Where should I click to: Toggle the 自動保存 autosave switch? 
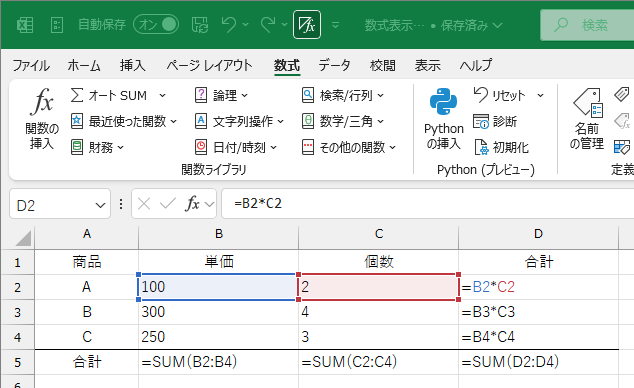pyautogui.click(x=156, y=25)
